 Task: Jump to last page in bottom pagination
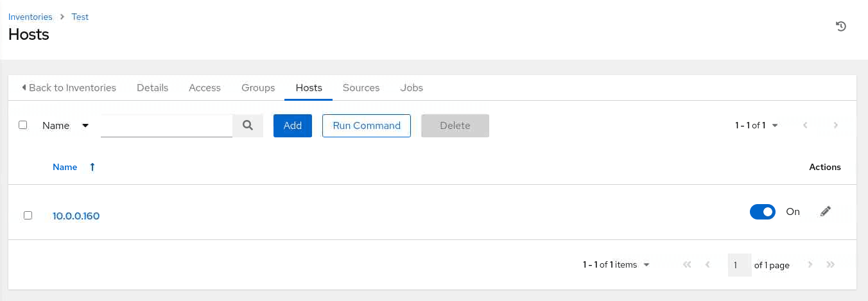(x=831, y=264)
